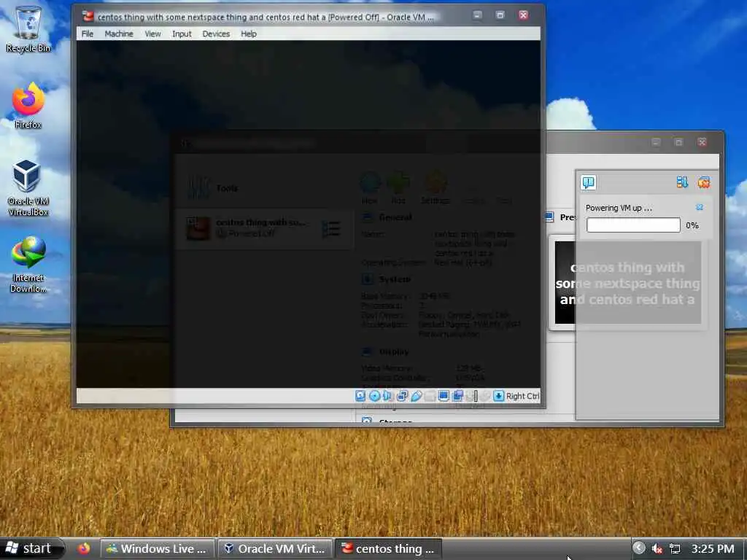Viewport: 747px width, 560px height.
Task: Click the Powering VM up text
Action: pyautogui.click(x=619, y=208)
